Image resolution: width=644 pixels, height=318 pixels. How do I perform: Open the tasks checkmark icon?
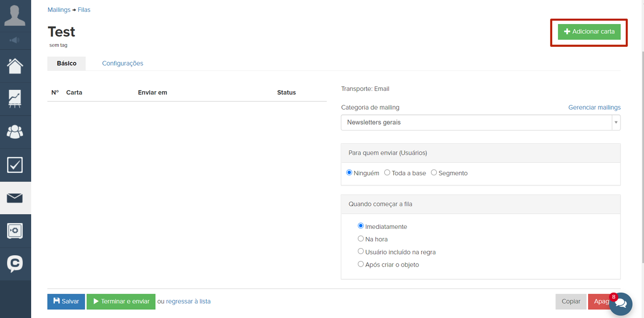[15, 165]
